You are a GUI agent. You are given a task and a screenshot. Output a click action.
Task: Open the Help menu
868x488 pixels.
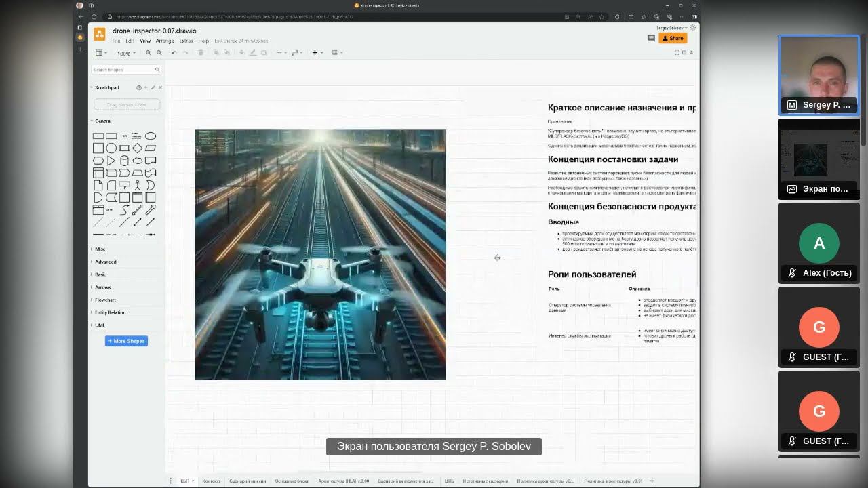click(203, 41)
